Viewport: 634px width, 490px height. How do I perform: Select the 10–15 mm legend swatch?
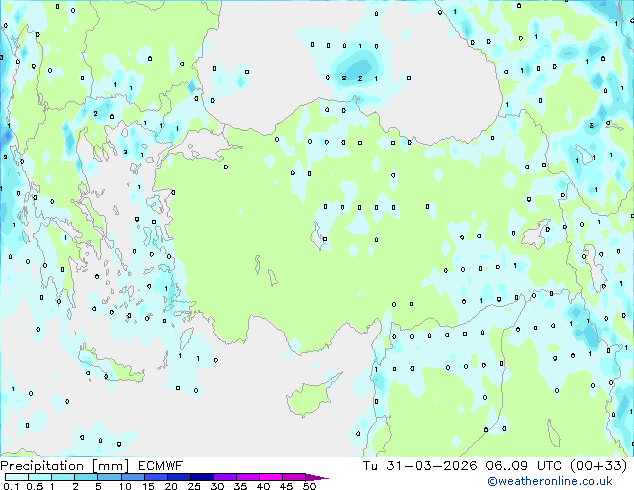coord(133,477)
